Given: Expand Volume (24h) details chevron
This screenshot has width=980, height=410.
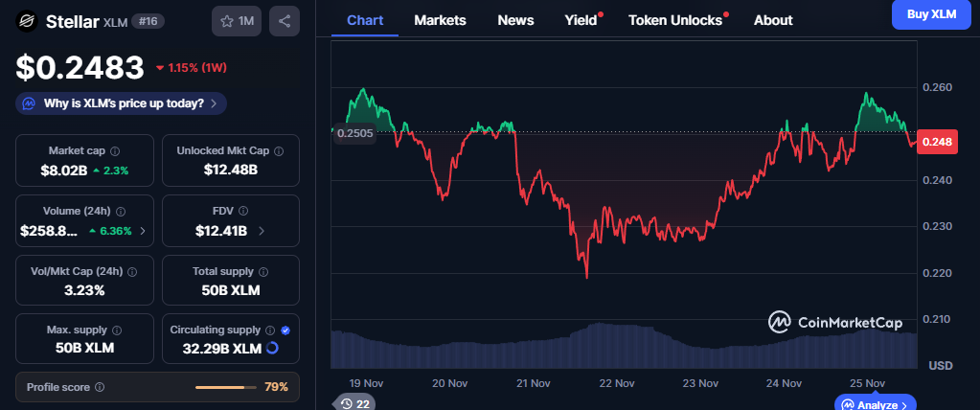Looking at the screenshot, I should (143, 231).
